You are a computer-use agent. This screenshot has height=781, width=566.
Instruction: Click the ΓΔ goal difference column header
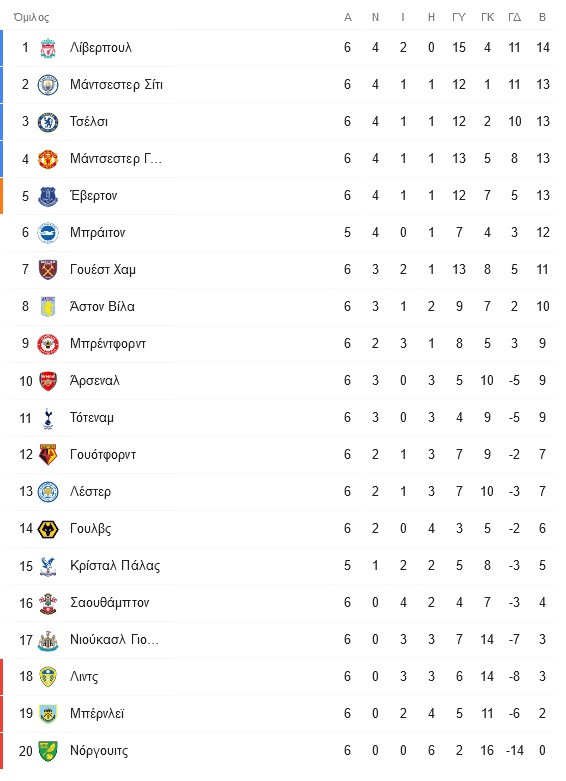coord(514,17)
